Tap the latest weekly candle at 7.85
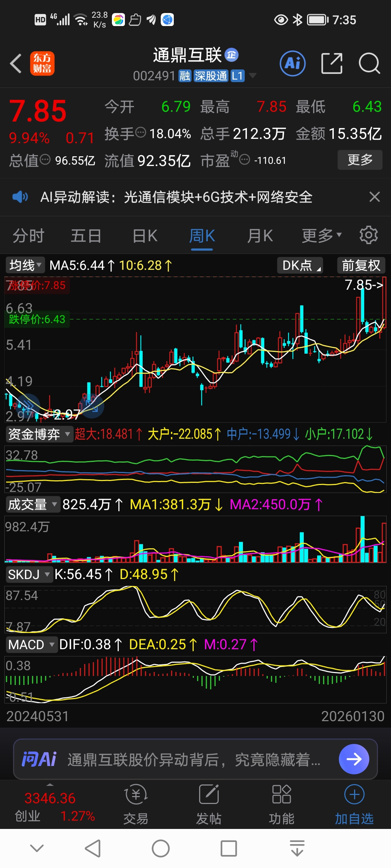Screen dimensions: 391x868 click(384, 302)
